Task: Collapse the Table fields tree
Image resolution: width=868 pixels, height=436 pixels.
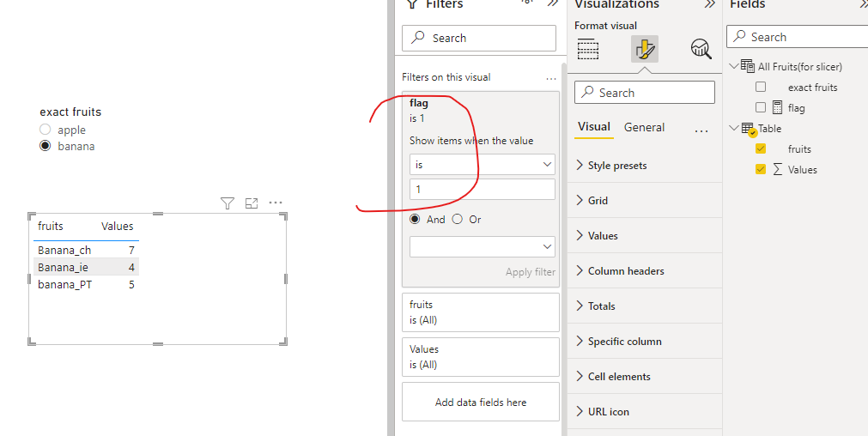Action: click(x=734, y=129)
